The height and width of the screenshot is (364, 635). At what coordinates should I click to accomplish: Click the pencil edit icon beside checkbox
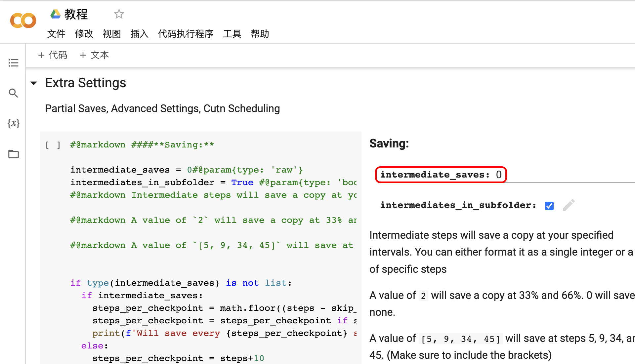point(569,205)
